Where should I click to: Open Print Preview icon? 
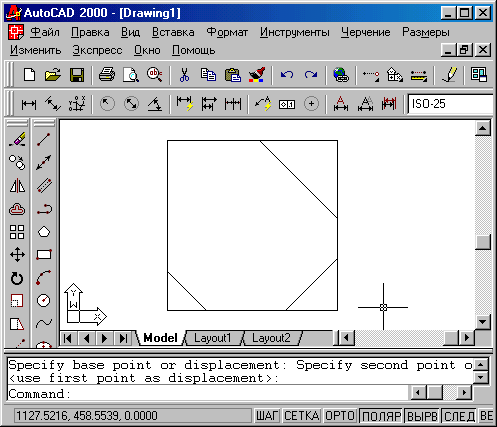(x=131, y=75)
